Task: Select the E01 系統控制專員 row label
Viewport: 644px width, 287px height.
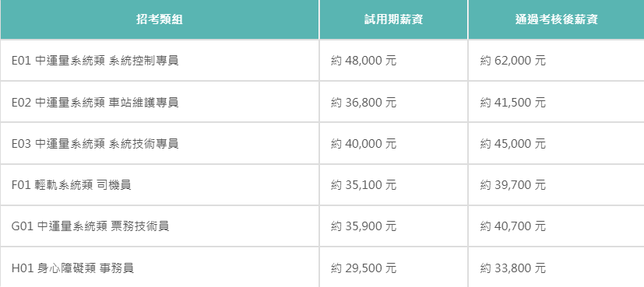Action: [95, 61]
